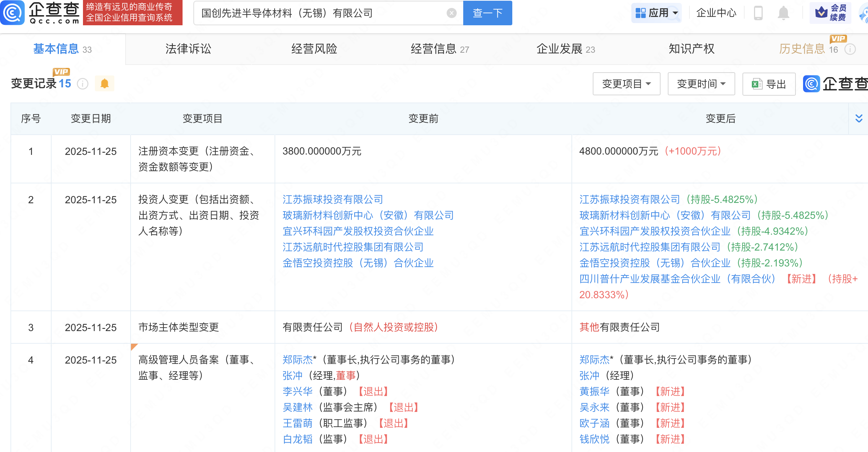Expand the 变更时间 filter dropdown
This screenshot has height=452, width=868.
[x=701, y=84]
